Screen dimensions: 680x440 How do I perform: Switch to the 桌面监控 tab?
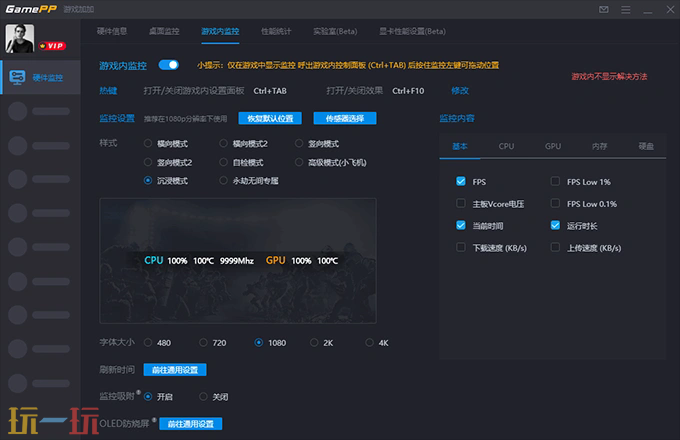tap(164, 31)
